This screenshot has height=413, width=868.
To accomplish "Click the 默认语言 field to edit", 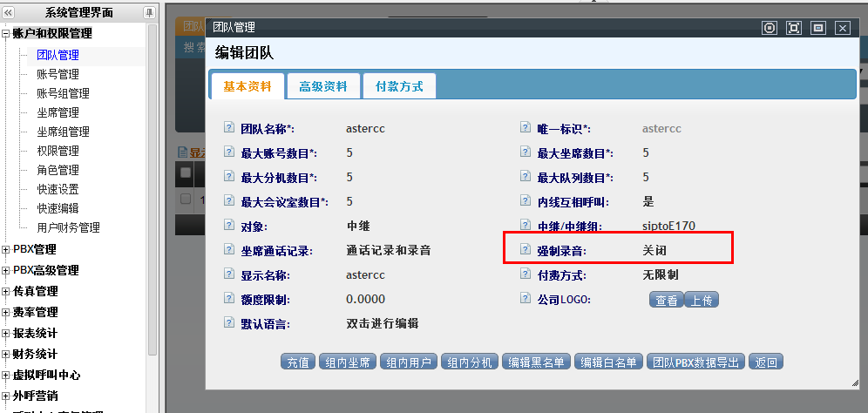I will click(383, 323).
